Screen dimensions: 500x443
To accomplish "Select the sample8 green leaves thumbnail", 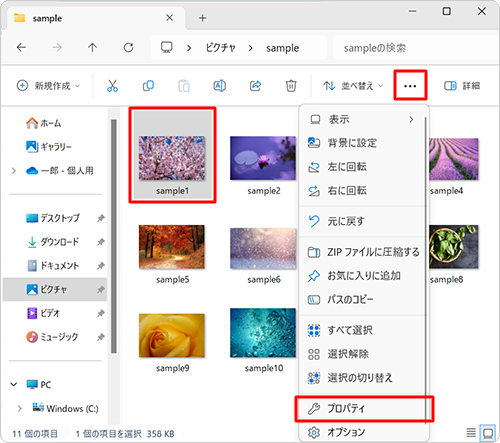I will (x=454, y=247).
